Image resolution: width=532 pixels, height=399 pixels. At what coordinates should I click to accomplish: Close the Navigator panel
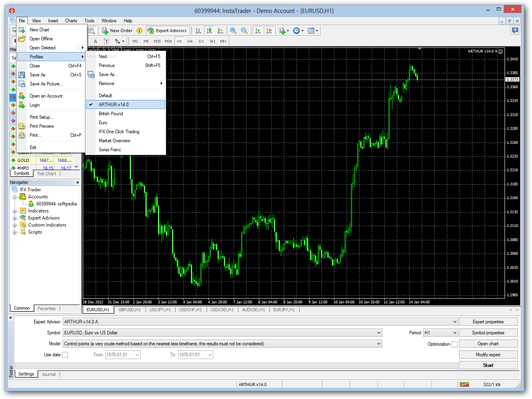point(78,182)
